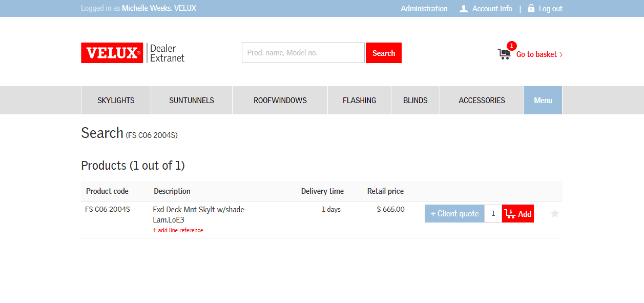Mark product FS C06 2004S as favorite star
This screenshot has width=644, height=303.
555,214
